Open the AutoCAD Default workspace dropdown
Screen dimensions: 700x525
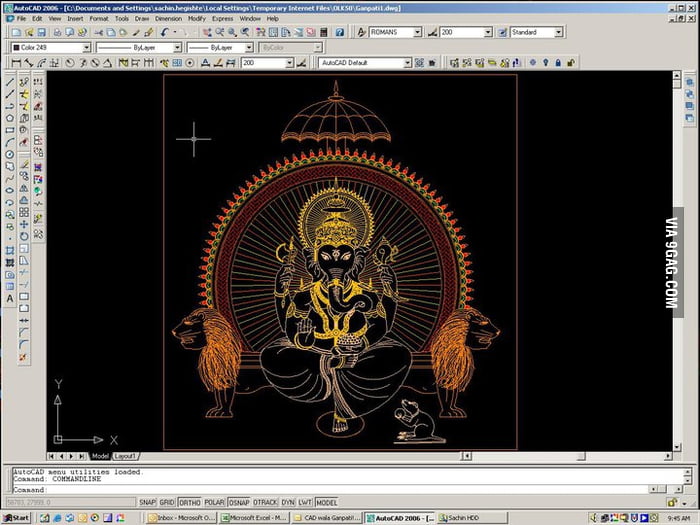tap(408, 63)
